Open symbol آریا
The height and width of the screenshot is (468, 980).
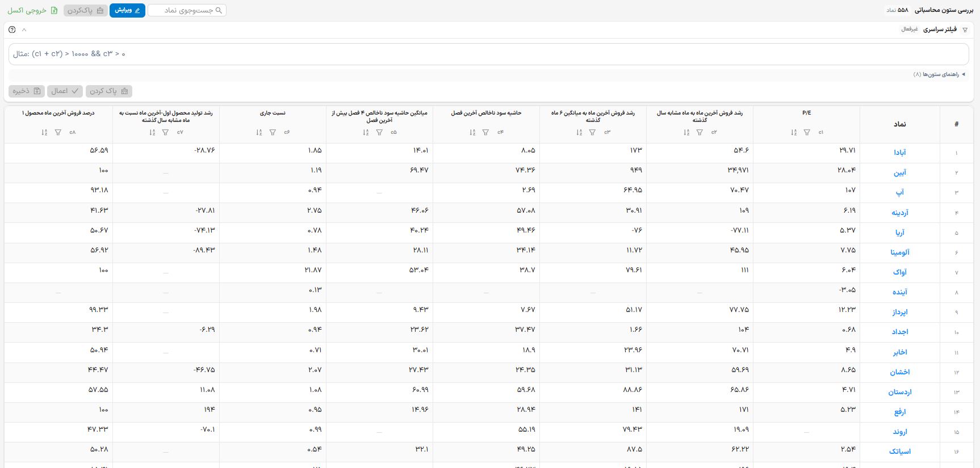point(900,233)
